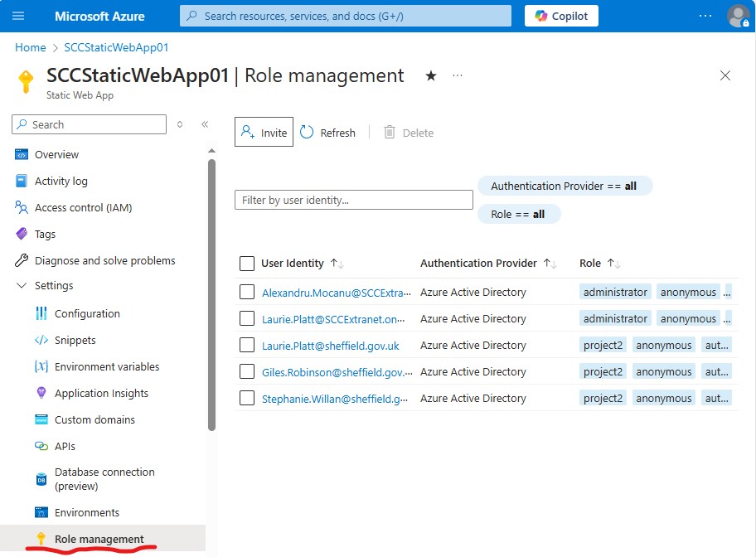Tick the select-all checkbox in header
The height and width of the screenshot is (557, 756).
coord(247,264)
